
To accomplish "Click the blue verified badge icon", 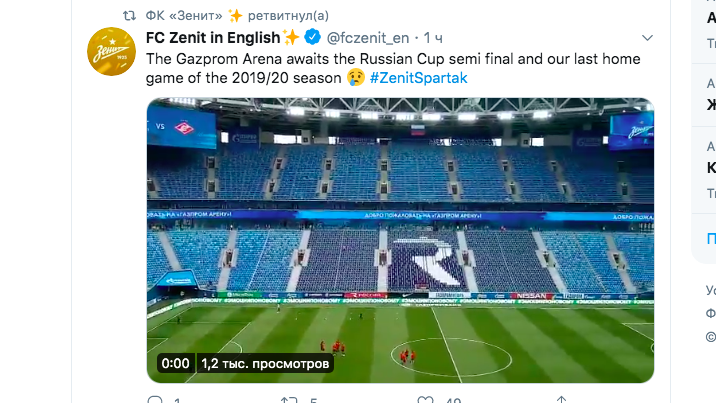I will coord(312,37).
